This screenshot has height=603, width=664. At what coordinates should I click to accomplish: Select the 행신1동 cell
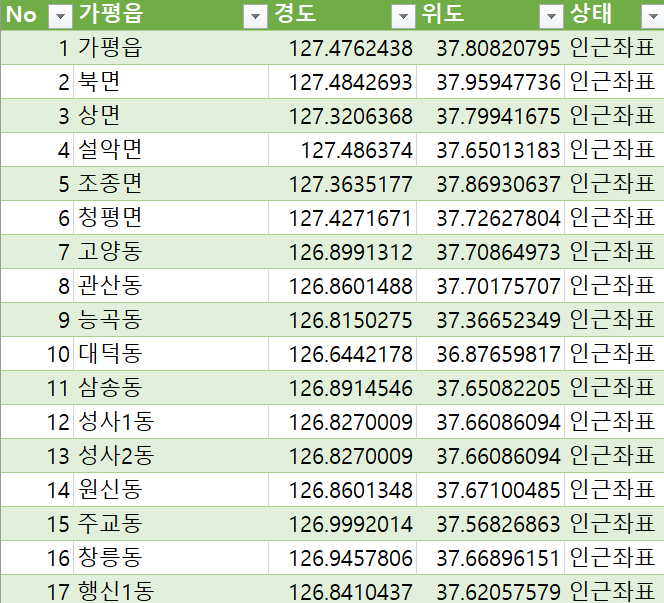171,591
